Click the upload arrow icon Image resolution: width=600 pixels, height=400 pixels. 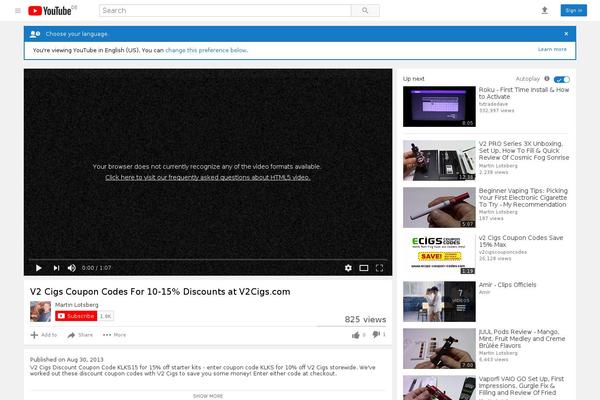tap(545, 11)
